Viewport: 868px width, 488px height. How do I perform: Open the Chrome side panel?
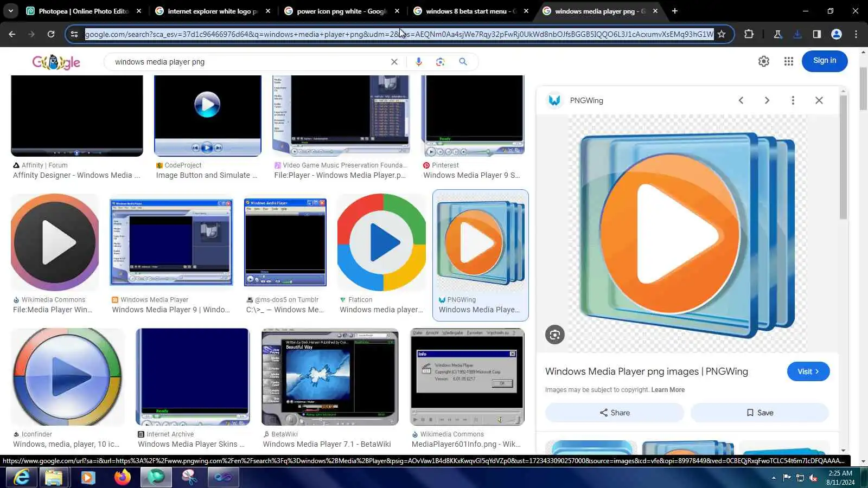point(817,34)
